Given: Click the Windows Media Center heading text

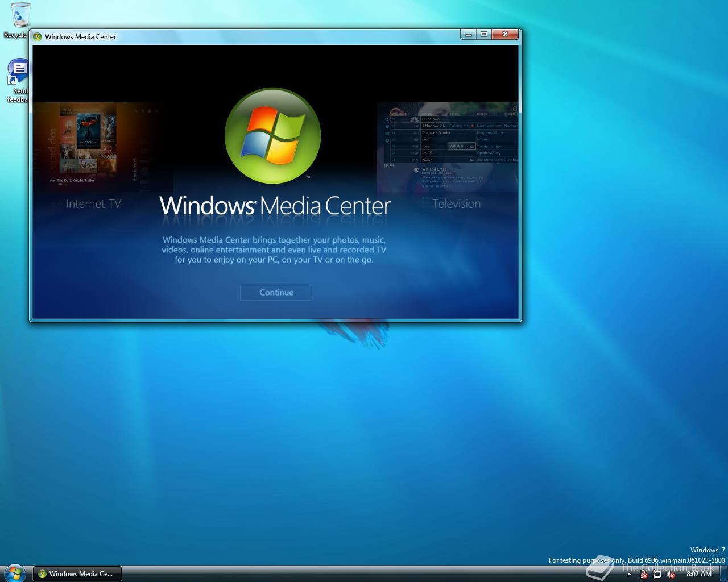Looking at the screenshot, I should click(x=275, y=206).
